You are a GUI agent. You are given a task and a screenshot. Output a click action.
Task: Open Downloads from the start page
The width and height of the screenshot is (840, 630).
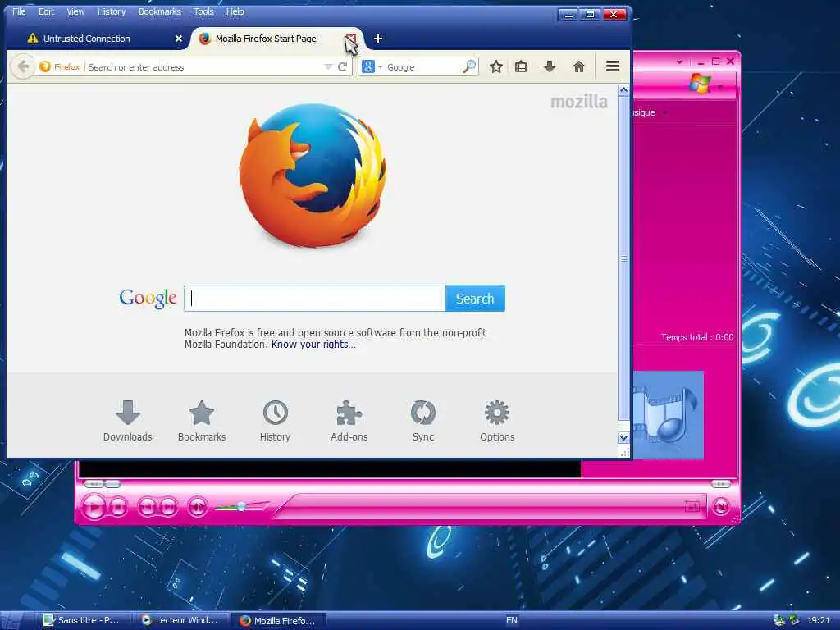(x=127, y=421)
